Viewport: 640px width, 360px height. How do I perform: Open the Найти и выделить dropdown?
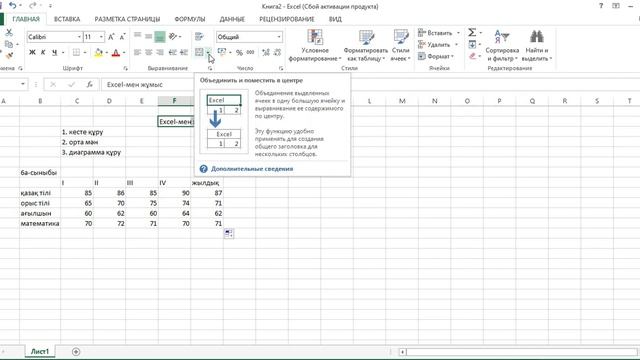click(537, 45)
